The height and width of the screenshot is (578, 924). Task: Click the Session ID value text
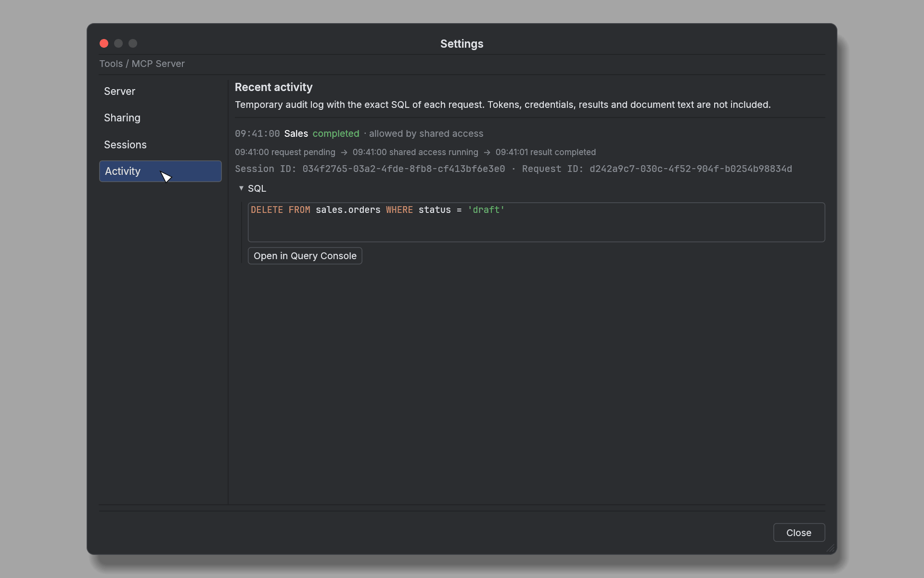click(404, 169)
